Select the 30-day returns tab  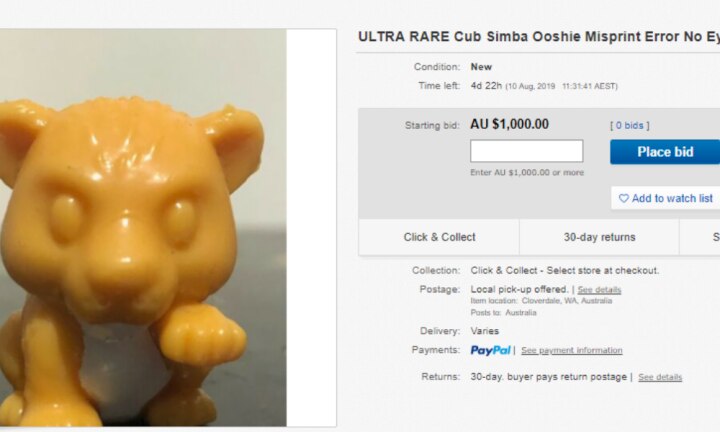point(599,237)
